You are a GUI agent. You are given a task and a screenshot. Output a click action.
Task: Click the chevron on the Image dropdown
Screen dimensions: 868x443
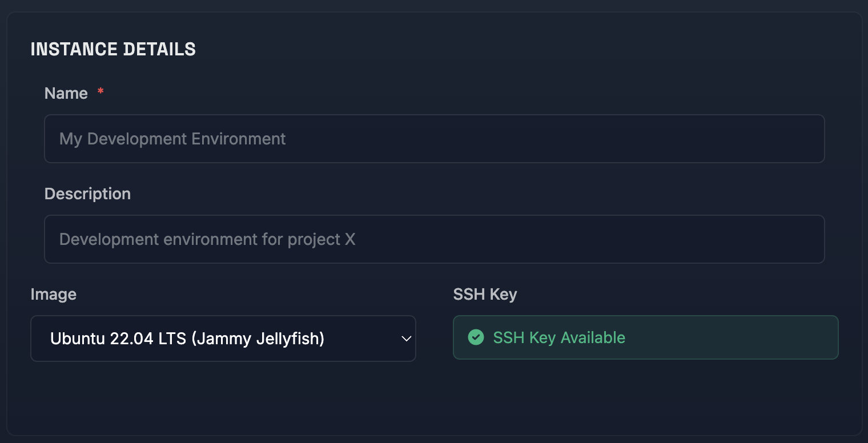coord(405,338)
